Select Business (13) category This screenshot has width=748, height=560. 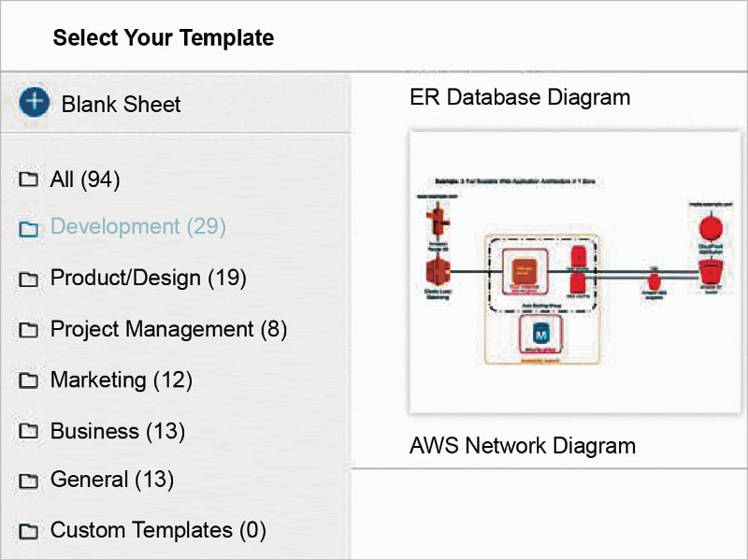(118, 431)
